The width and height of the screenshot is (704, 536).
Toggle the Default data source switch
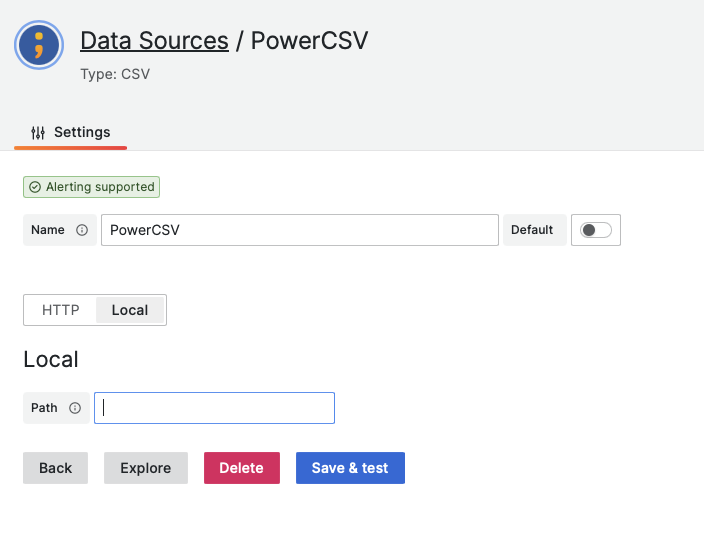[x=595, y=230]
